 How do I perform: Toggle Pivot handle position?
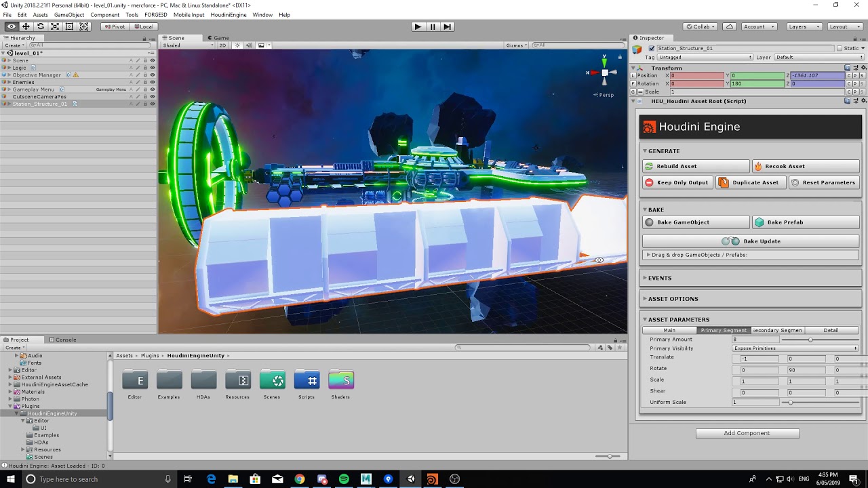coord(114,26)
